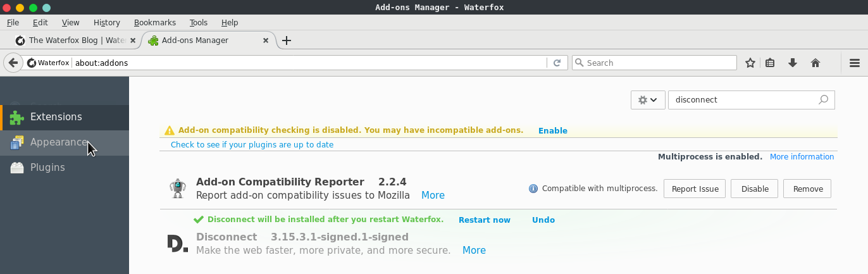Click Enable for compatibility checking
Screen dimensions: 868x274
coord(553,130)
